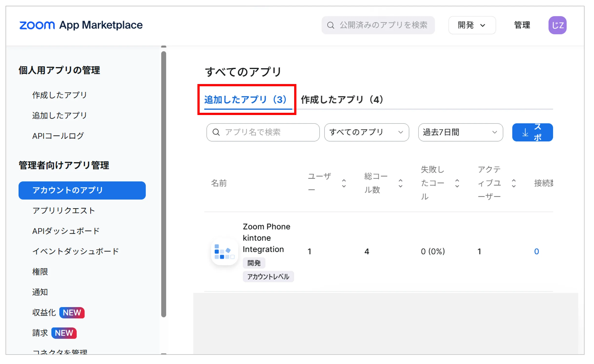The width and height of the screenshot is (594, 364).
Task: Click the sidebar vertical scrollbar
Action: coord(164,184)
